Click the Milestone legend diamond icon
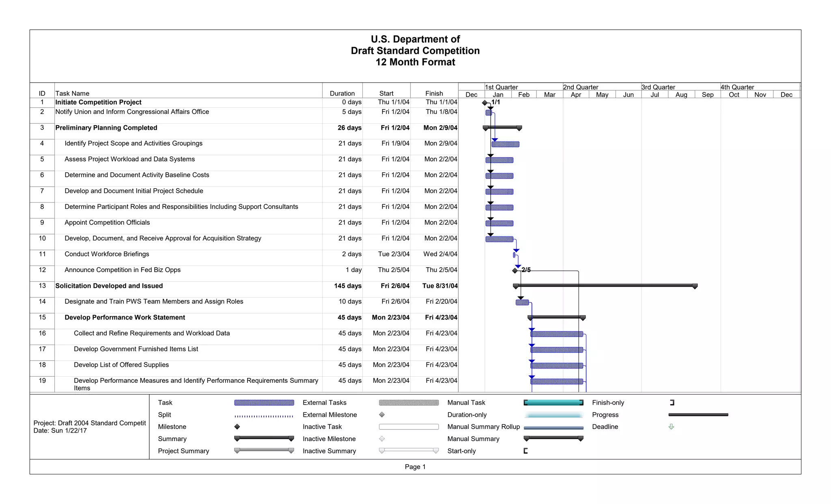The height and width of the screenshot is (504, 831). tap(237, 427)
